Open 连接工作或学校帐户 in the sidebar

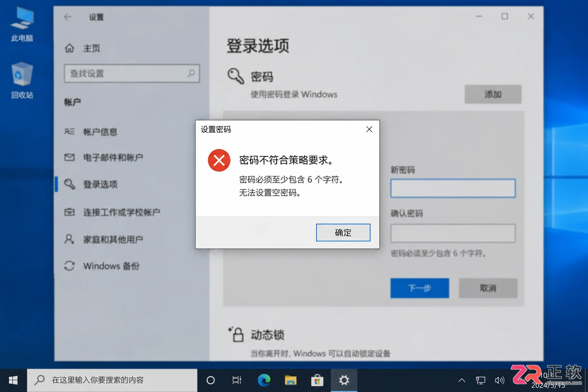(122, 212)
